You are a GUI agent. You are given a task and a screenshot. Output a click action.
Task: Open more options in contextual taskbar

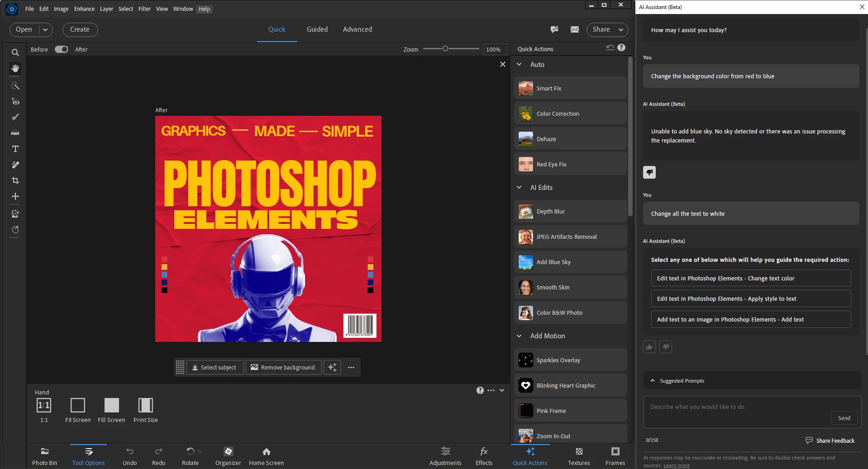click(x=351, y=367)
